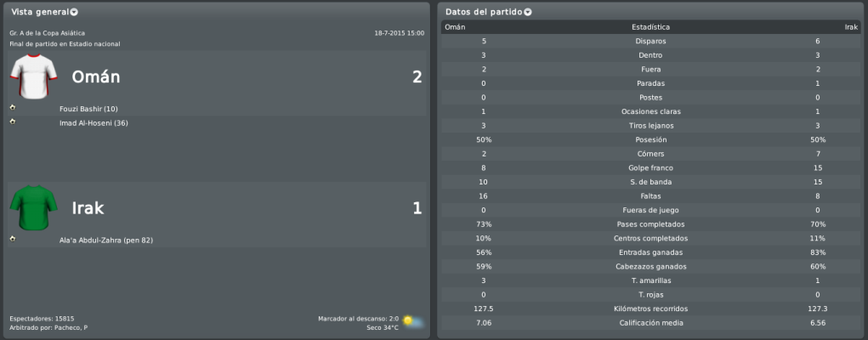Click the referee name Pacheco, P
868x340 pixels.
coord(71,328)
